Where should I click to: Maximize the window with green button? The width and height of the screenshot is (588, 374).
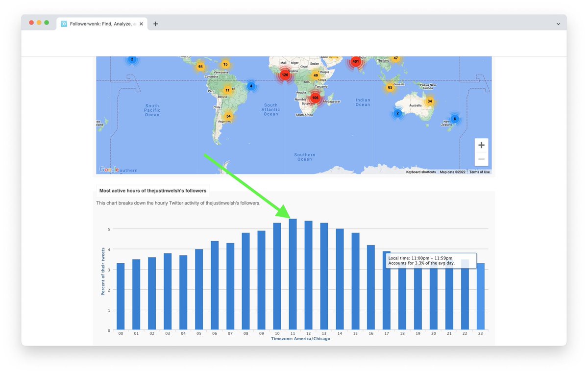[x=47, y=23]
